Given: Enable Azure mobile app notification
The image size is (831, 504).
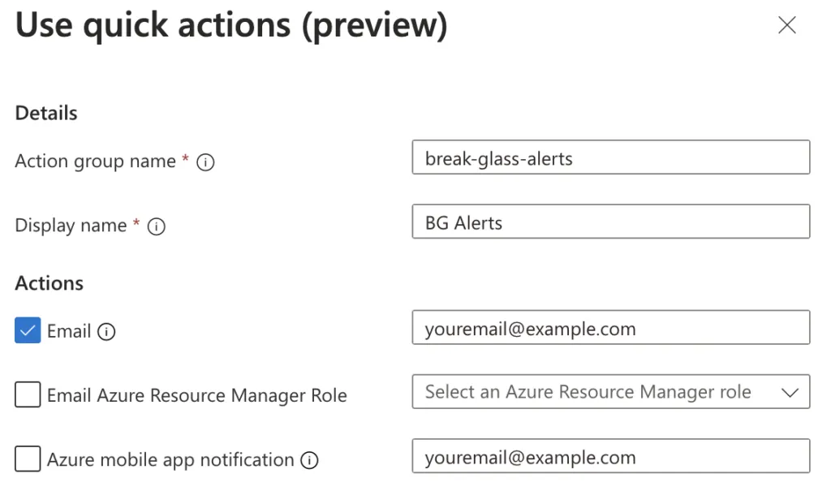Looking at the screenshot, I should click(x=27, y=459).
